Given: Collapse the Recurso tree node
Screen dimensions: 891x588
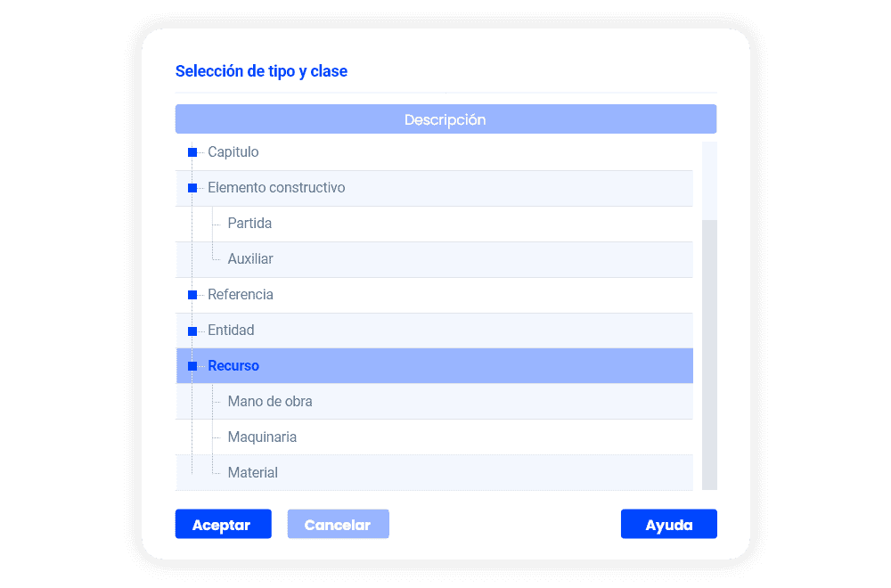Looking at the screenshot, I should pyautogui.click(x=192, y=366).
